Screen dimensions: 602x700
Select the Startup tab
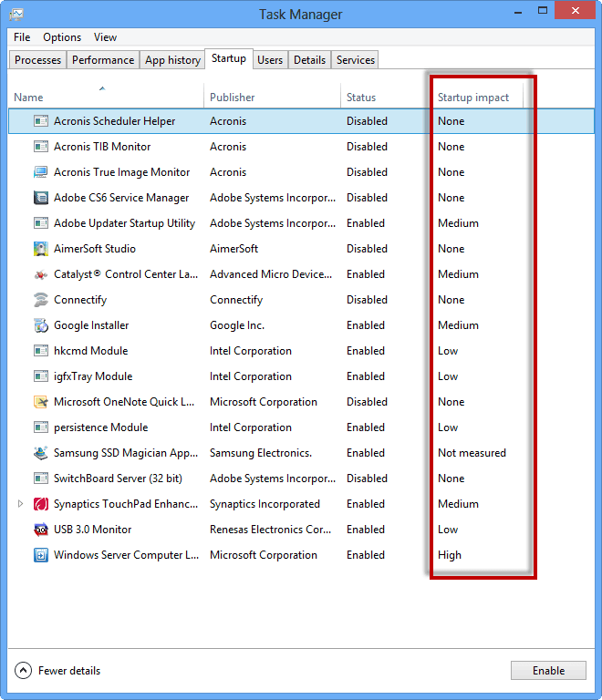pyautogui.click(x=229, y=58)
